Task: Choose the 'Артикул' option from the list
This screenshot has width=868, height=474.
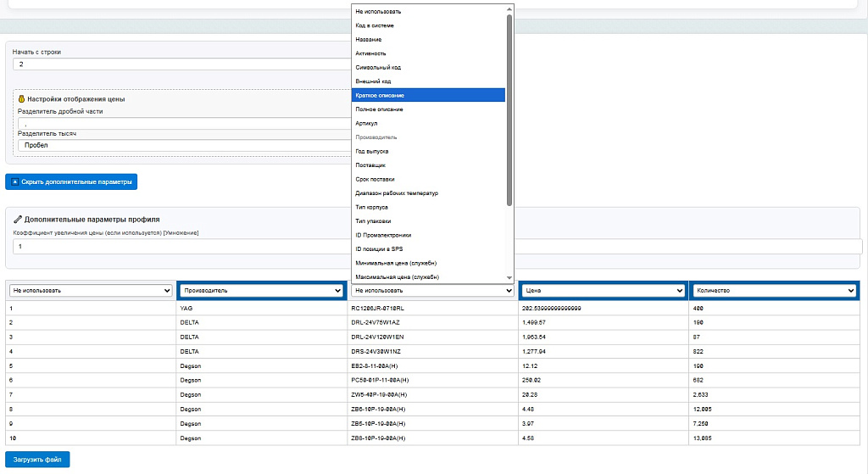Action: (x=428, y=123)
